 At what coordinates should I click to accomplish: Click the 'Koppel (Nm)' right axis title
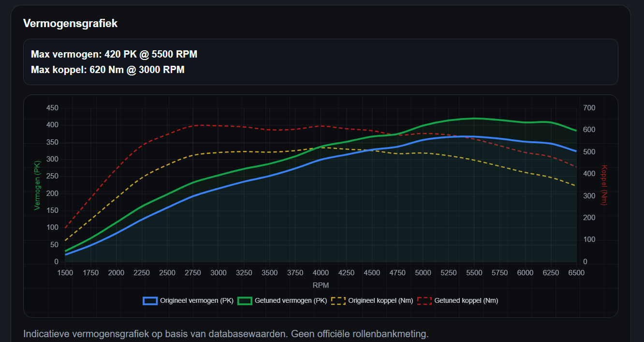point(604,185)
